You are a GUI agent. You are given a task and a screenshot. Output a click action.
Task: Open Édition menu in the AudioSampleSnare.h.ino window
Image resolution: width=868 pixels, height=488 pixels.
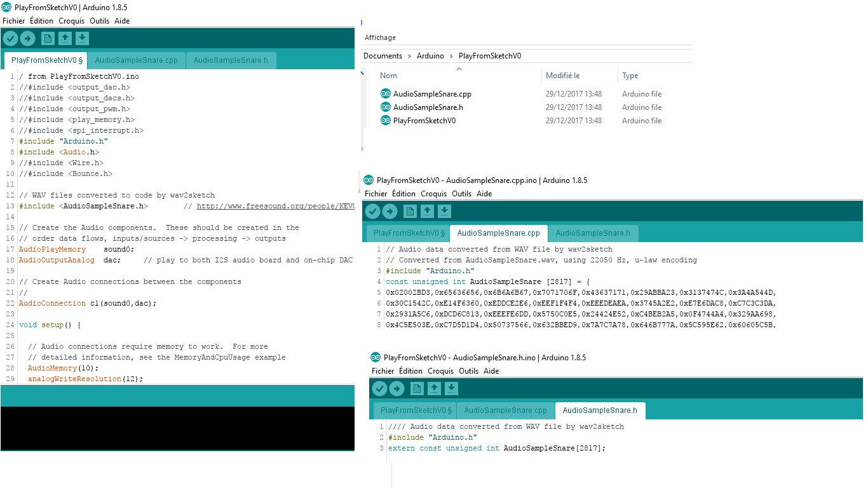pyautogui.click(x=410, y=371)
